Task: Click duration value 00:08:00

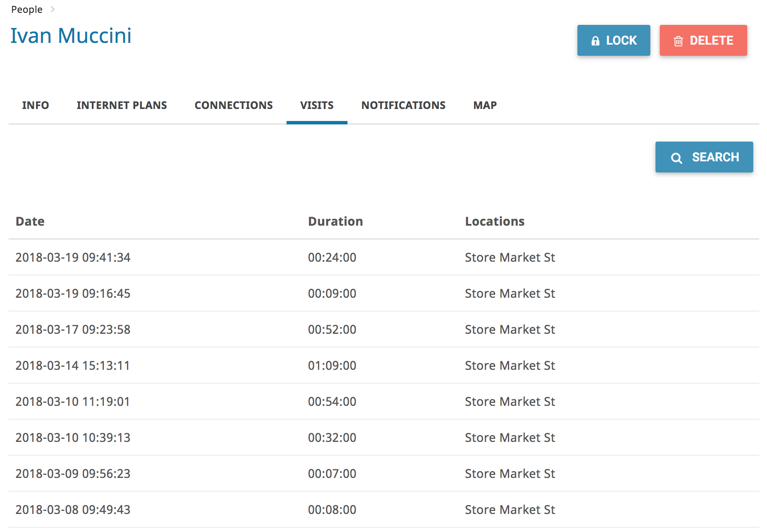Action: pyautogui.click(x=332, y=510)
